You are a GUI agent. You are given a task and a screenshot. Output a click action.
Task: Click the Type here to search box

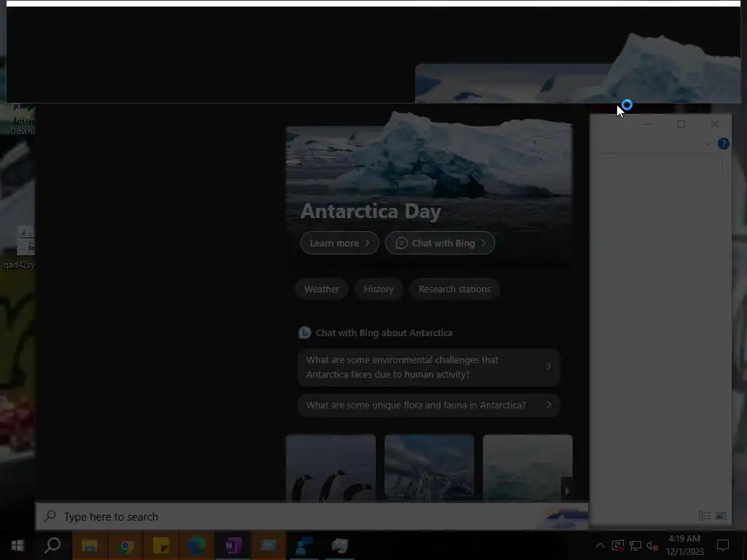312,517
